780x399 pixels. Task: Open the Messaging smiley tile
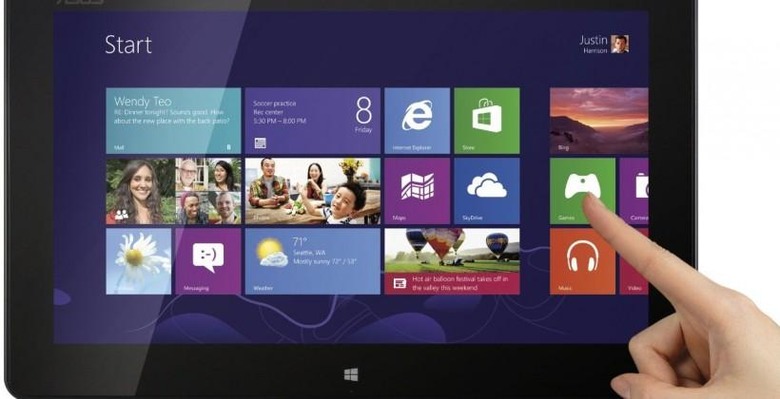point(208,261)
